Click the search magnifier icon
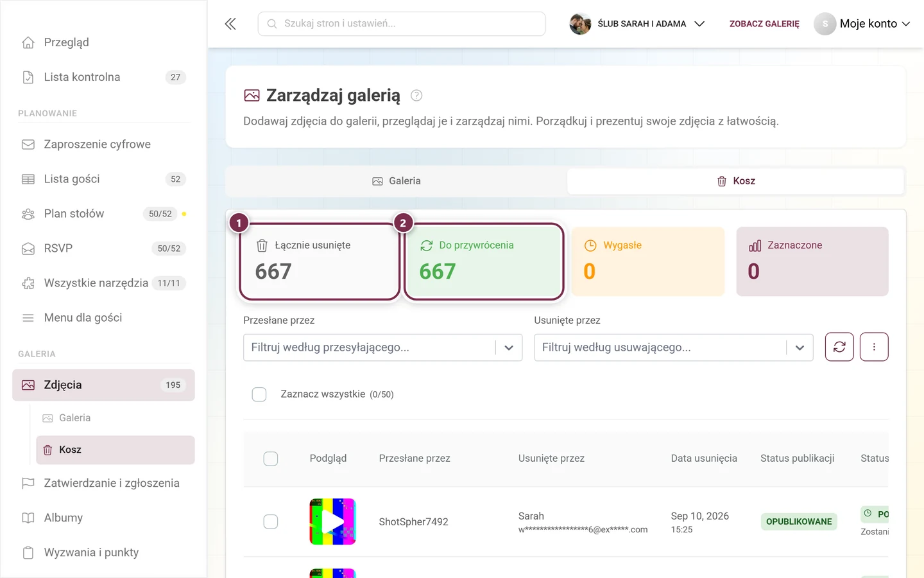The height and width of the screenshot is (578, 924). tap(272, 24)
